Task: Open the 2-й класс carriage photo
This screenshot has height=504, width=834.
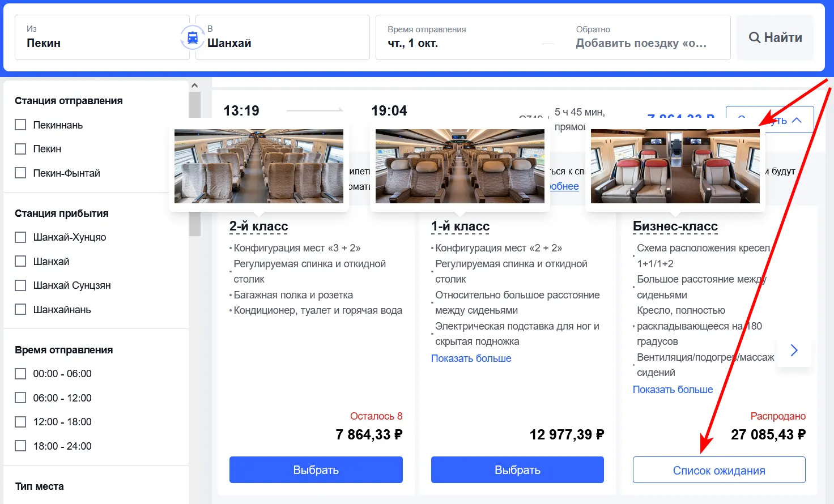Action: (x=259, y=166)
